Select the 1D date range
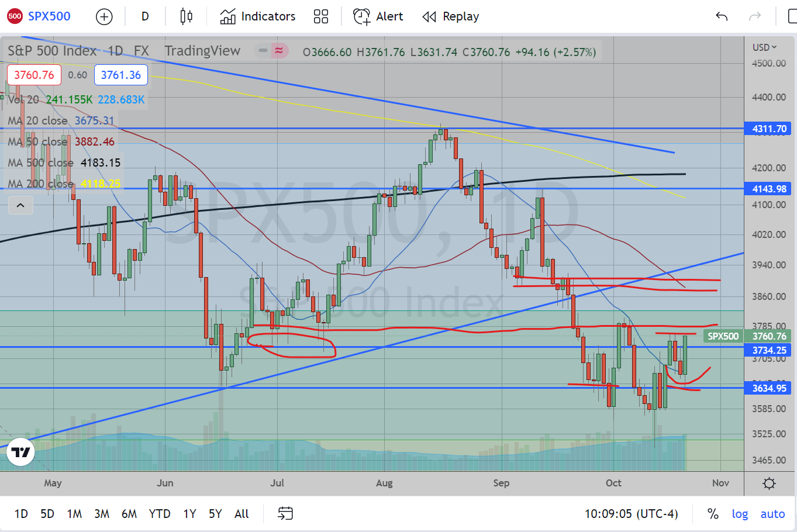Screen dimensions: 797x532 point(21,514)
